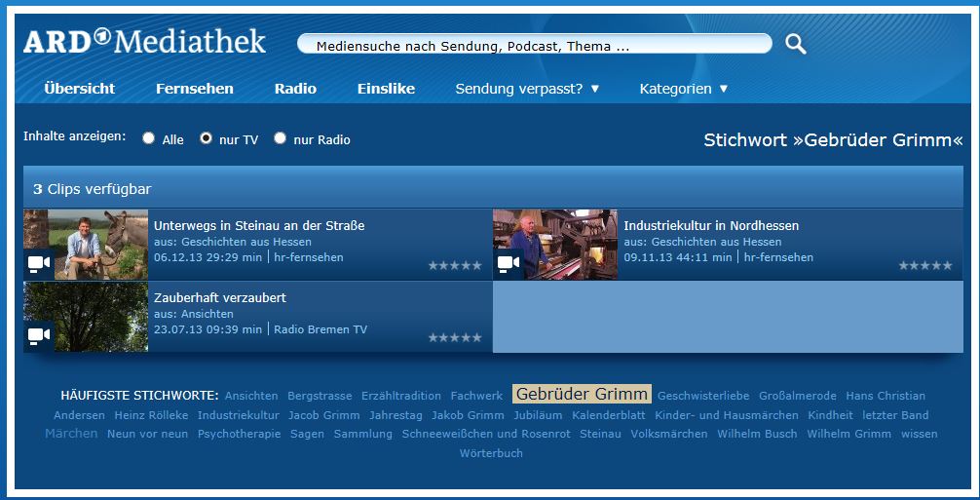This screenshot has width=980, height=500.
Task: Rate Industriekultur in Nordhessen with the stars
Action: [x=925, y=266]
